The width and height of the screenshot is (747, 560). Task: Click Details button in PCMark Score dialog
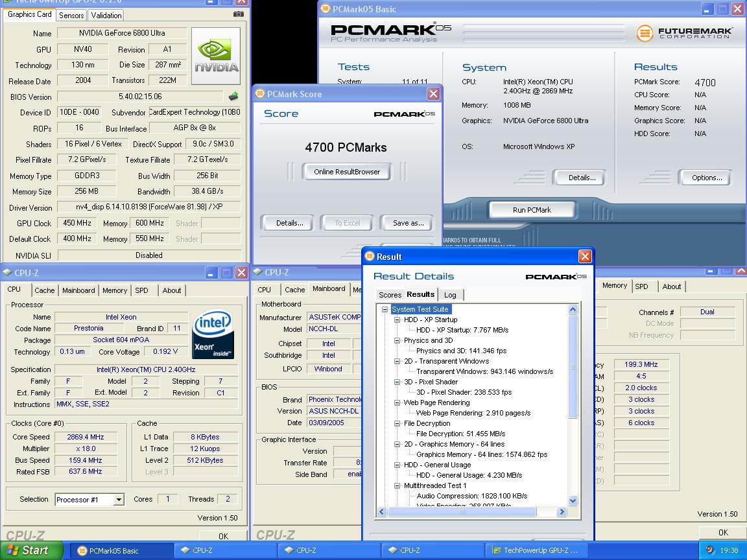pyautogui.click(x=289, y=223)
